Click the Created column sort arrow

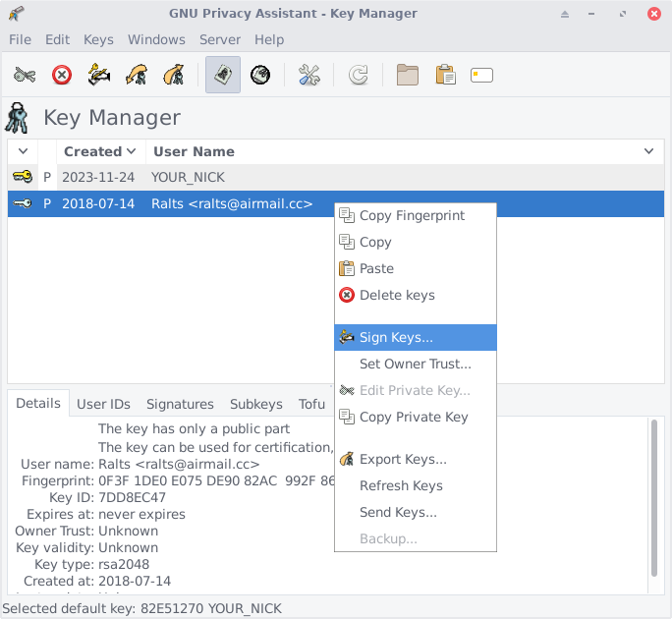pyautogui.click(x=131, y=151)
